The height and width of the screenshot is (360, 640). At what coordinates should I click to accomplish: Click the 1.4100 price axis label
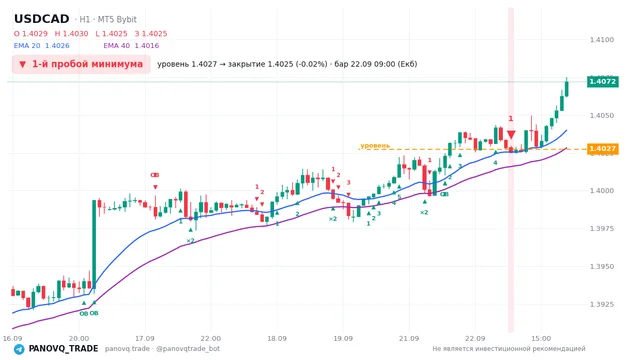point(602,40)
